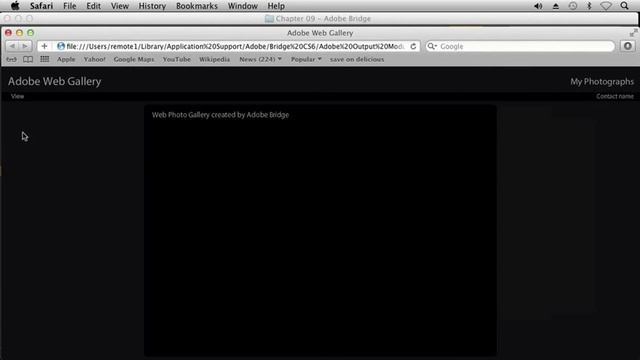
Task: Click the Bluetooth icon
Action: pyautogui.click(x=589, y=6)
